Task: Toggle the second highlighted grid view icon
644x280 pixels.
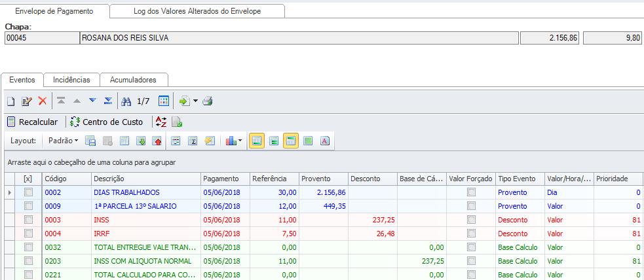Action: pyautogui.click(x=291, y=141)
